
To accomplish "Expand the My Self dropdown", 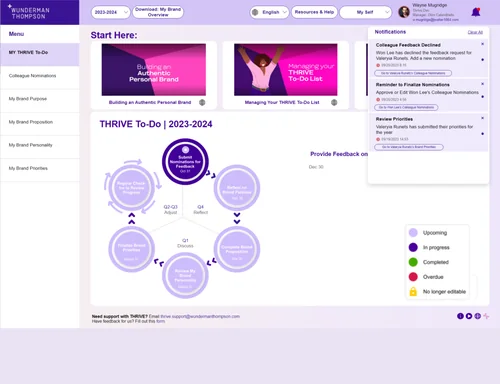I will tap(366, 12).
